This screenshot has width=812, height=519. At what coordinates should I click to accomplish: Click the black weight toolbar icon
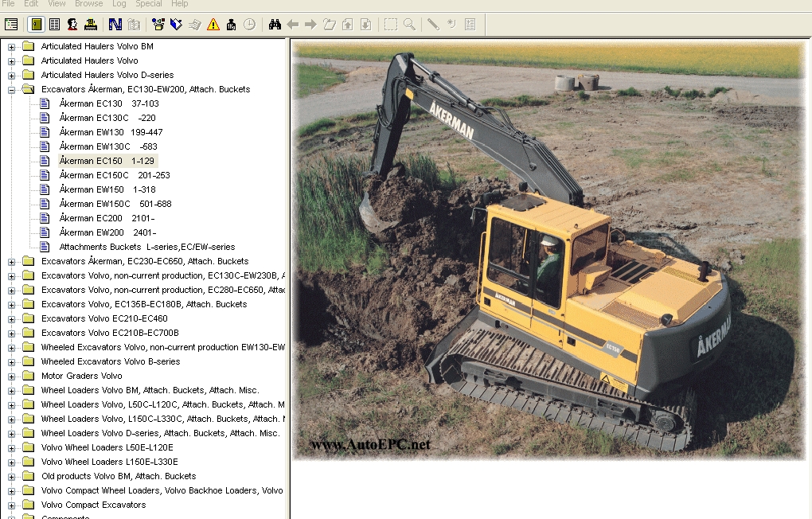pos(231,25)
